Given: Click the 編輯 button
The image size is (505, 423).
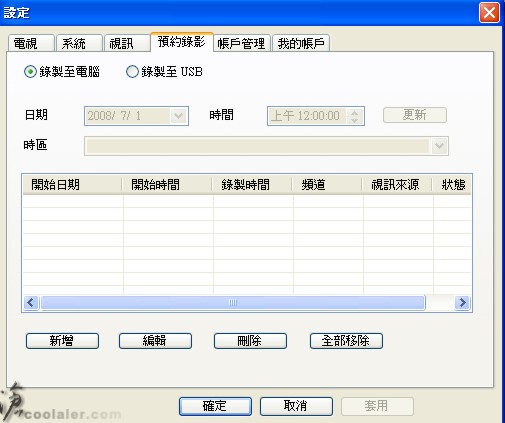Looking at the screenshot, I should click(155, 341).
